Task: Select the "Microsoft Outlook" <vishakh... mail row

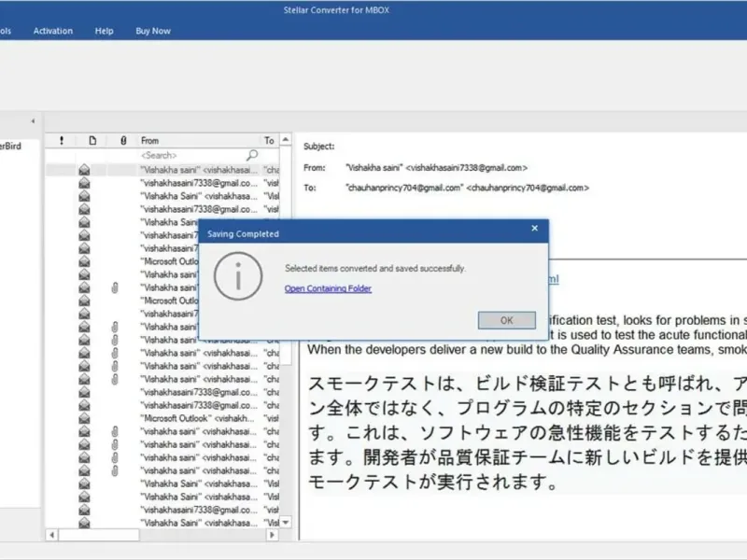Action: click(x=162, y=418)
